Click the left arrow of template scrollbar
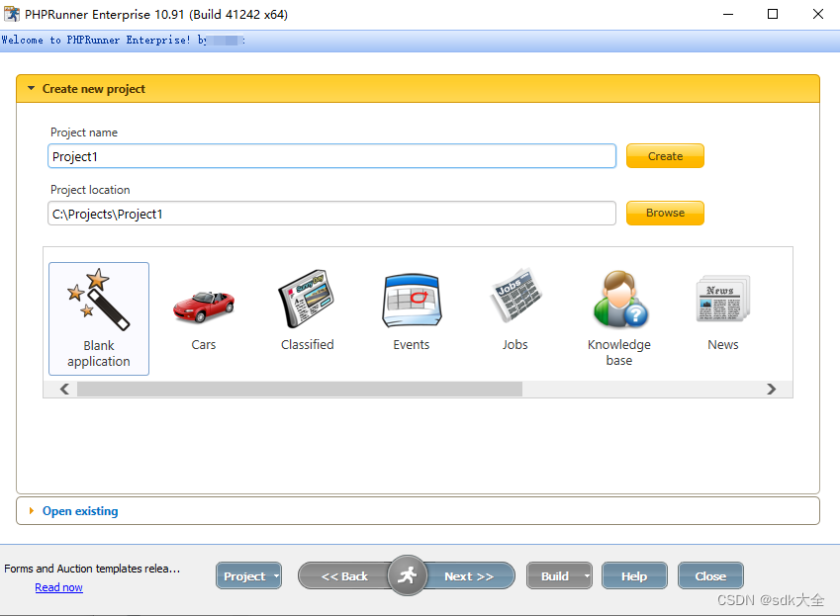Viewport: 840px width, 616px height. [x=65, y=390]
